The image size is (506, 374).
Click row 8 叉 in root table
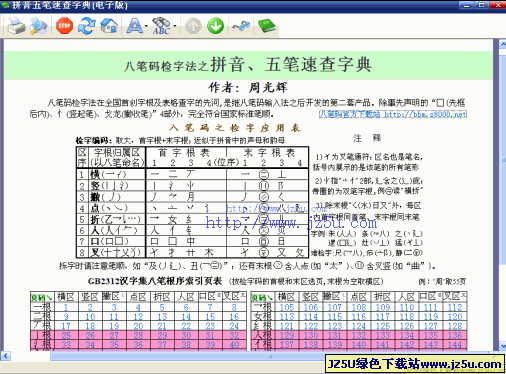192,252
